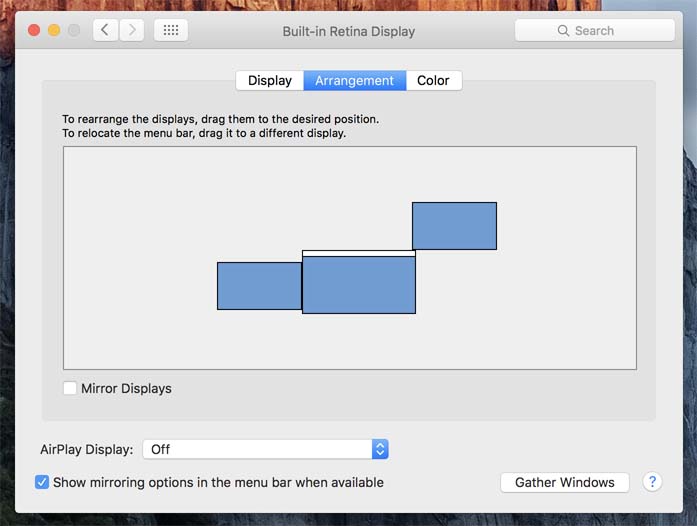The width and height of the screenshot is (697, 526).
Task: Open the Color tab
Action: (433, 80)
